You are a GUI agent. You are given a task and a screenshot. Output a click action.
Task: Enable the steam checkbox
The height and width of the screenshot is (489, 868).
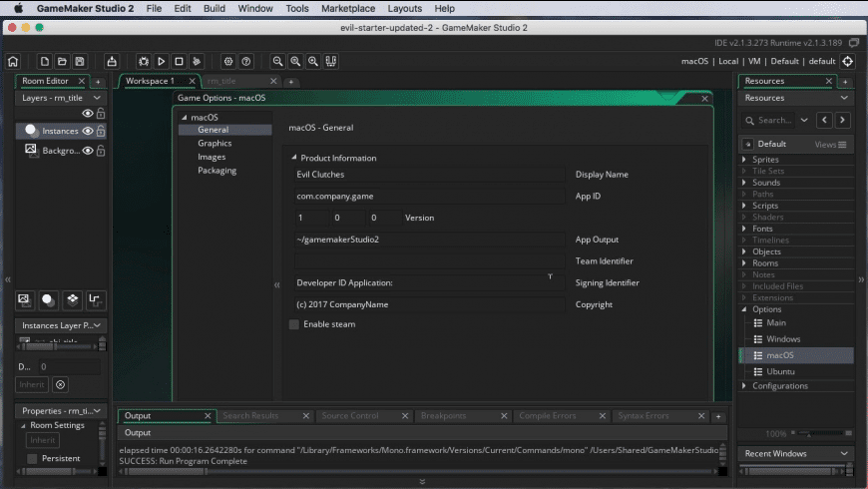tap(294, 324)
